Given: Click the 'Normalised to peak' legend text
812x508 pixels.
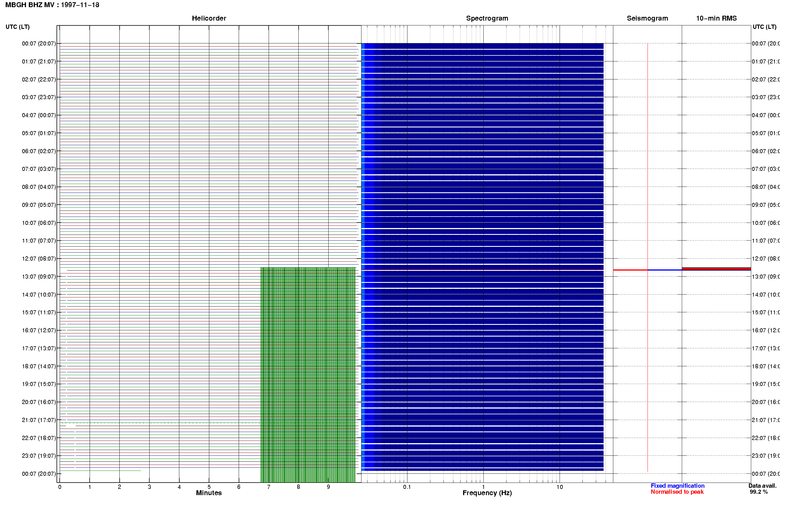Looking at the screenshot, I should pos(677,492).
